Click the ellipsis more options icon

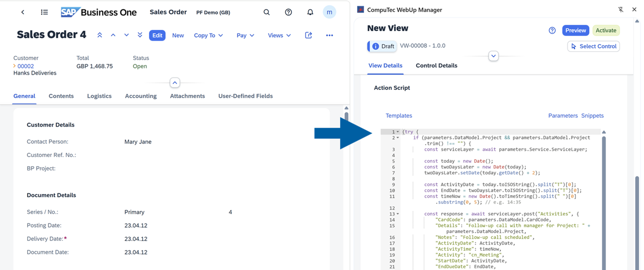[330, 35]
